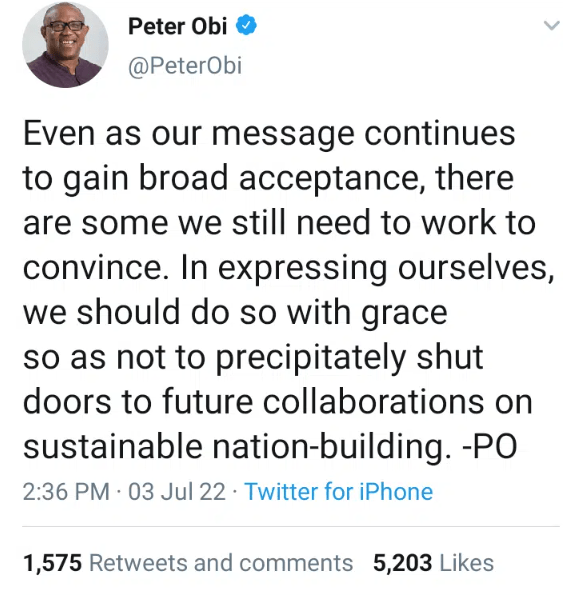Select the 2:36 PM timestamp
The image size is (563, 595).
(x=66, y=492)
